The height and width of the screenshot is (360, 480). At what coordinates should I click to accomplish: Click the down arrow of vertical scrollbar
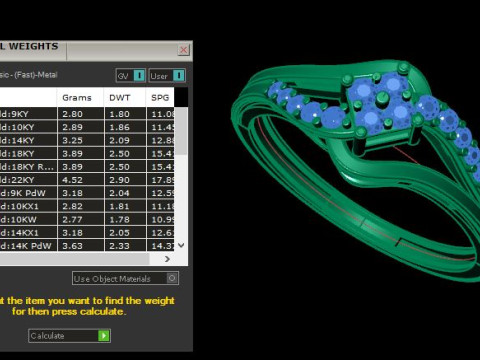click(181, 246)
